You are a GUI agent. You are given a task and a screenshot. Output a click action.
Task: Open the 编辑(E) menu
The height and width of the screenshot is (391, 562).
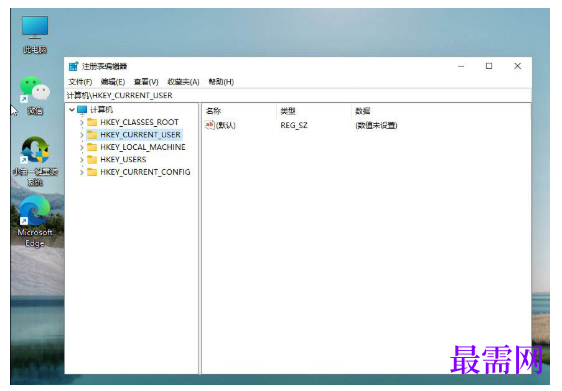(x=113, y=82)
